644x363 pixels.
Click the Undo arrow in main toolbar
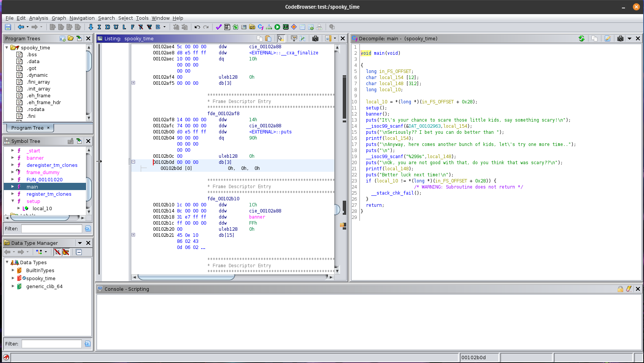pyautogui.click(x=197, y=27)
